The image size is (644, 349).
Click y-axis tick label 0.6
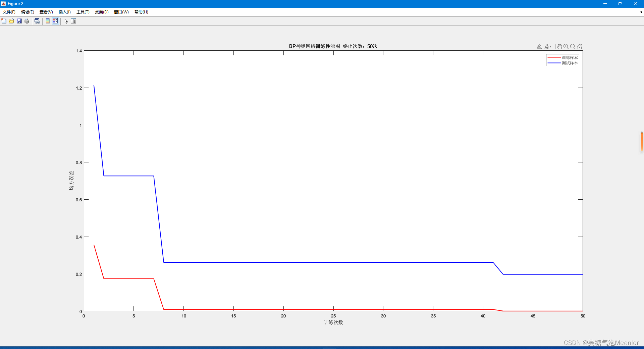click(79, 200)
